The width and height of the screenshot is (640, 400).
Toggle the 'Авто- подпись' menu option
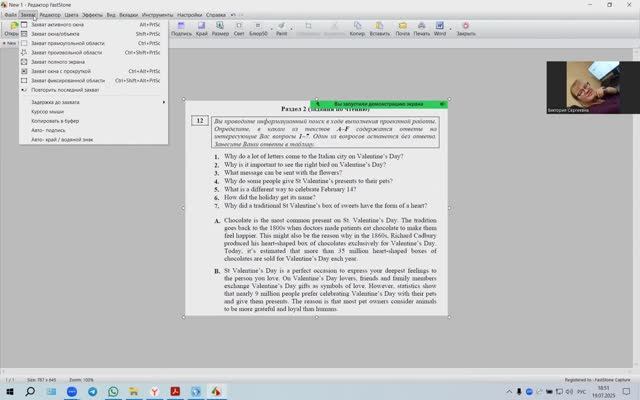(93, 130)
